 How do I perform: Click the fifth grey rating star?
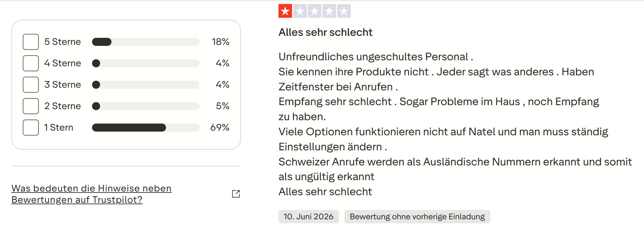pos(344,11)
